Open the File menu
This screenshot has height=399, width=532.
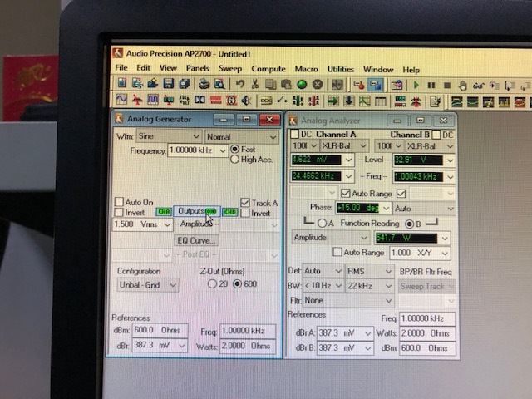point(121,68)
